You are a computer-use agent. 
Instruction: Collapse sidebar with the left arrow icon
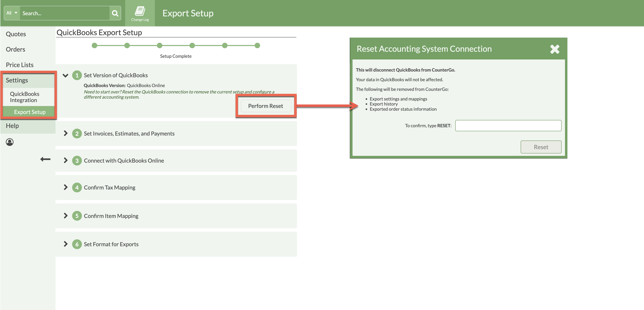[45, 159]
